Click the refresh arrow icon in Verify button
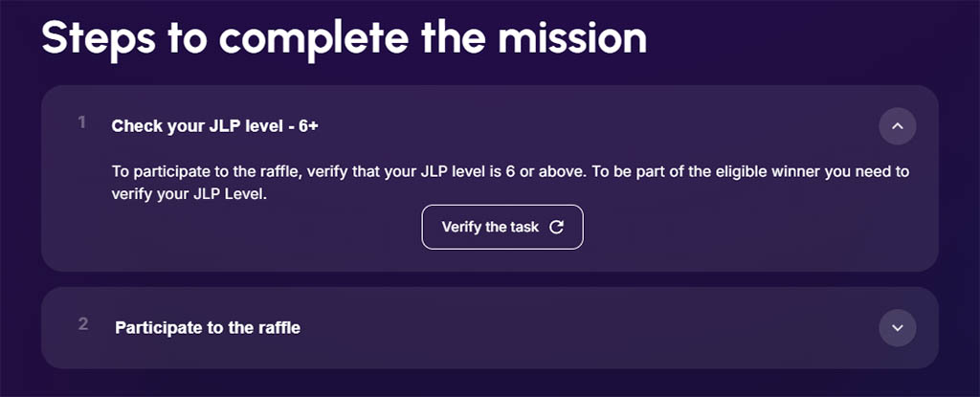 coord(556,227)
